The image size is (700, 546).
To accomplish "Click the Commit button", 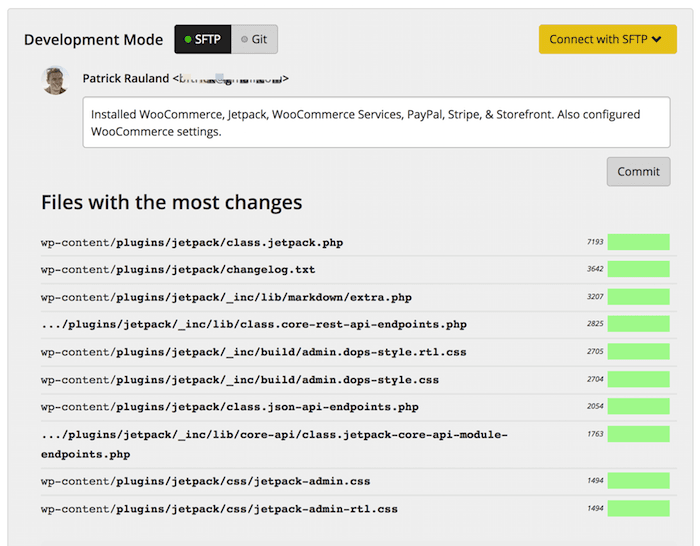I will click(638, 171).
